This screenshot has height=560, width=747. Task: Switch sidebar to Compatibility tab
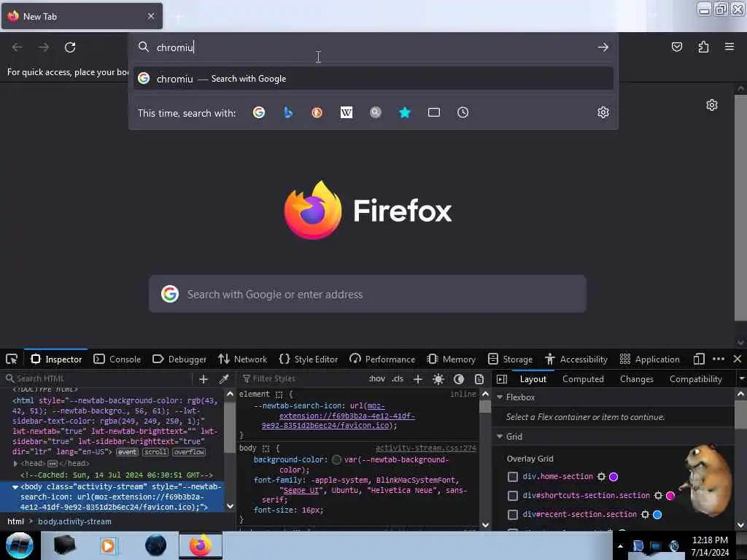coord(695,379)
